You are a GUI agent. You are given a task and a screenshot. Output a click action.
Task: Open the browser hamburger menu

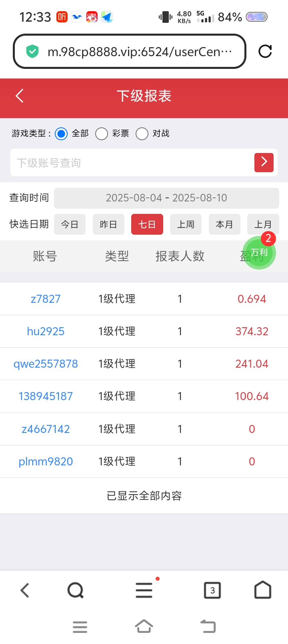pos(144,590)
